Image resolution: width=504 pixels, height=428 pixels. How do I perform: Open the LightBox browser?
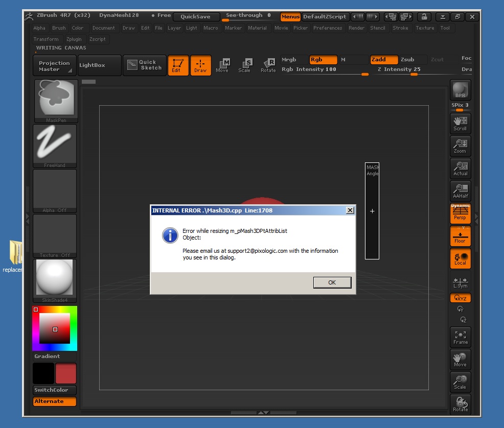click(x=100, y=65)
